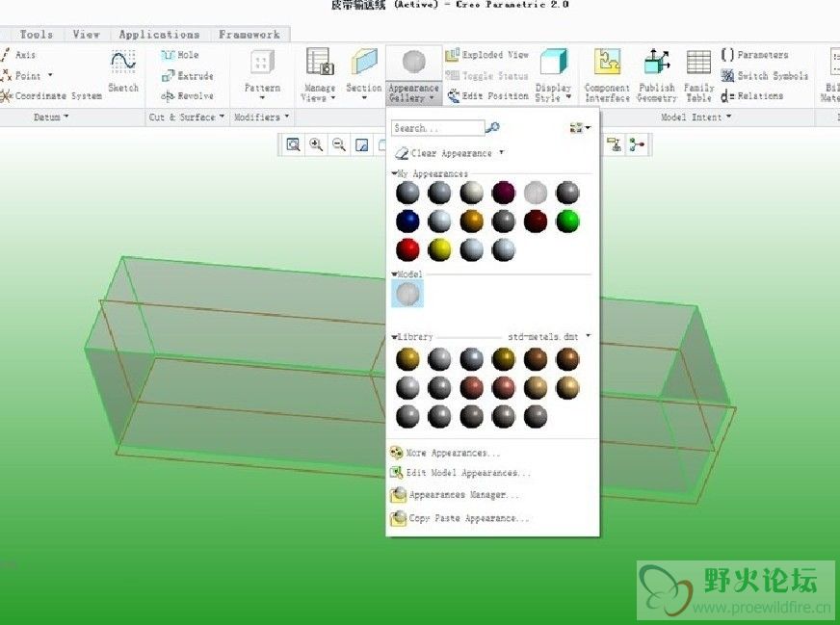Collapse the Model appearances section
Screen dimensions: 840x625
tap(394, 274)
